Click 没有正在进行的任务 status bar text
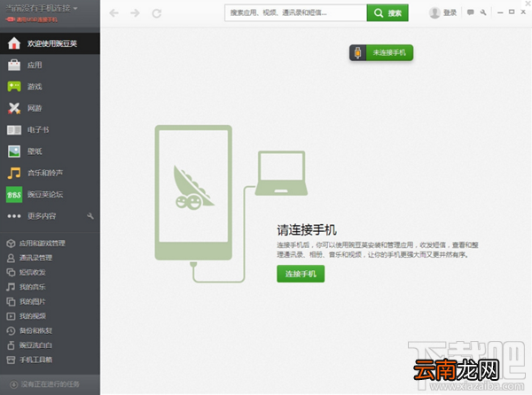Viewport: 532px width, 395px height. [x=51, y=384]
